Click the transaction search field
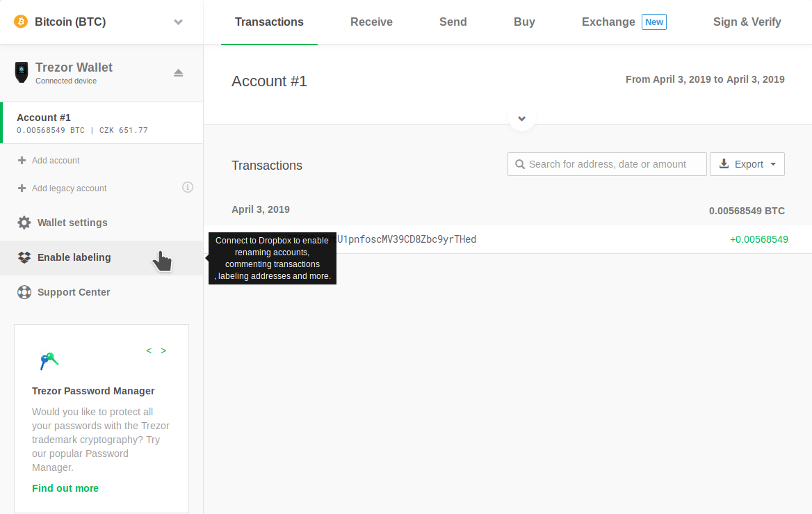Screen dimensions: 812x514 point(607,164)
